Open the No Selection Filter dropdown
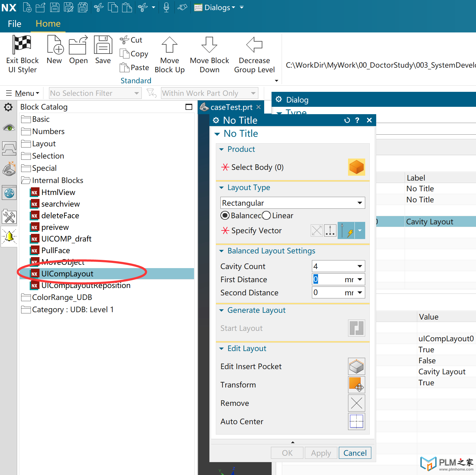This screenshot has width=476, height=475. [95, 93]
